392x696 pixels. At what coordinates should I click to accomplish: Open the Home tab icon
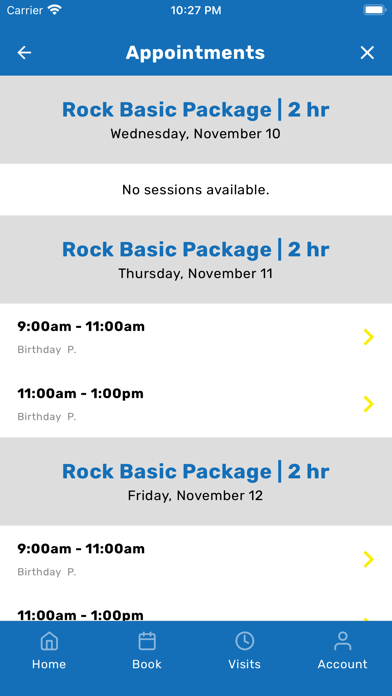(x=49, y=641)
